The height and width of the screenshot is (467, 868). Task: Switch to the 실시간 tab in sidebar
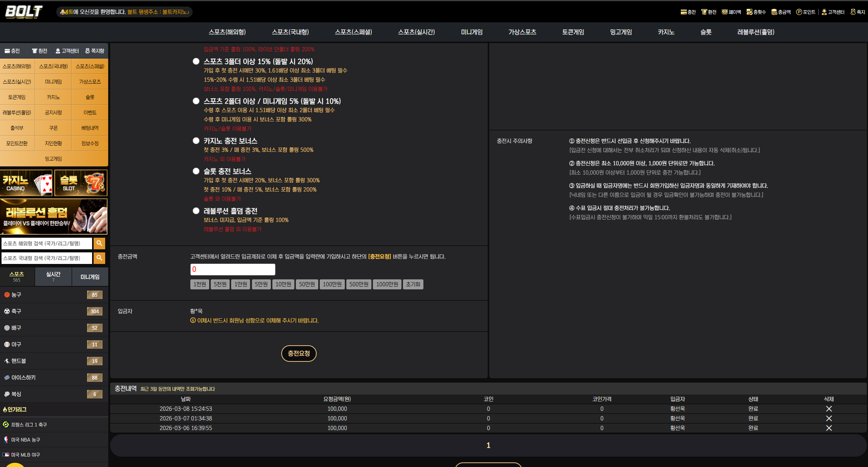[53, 276]
